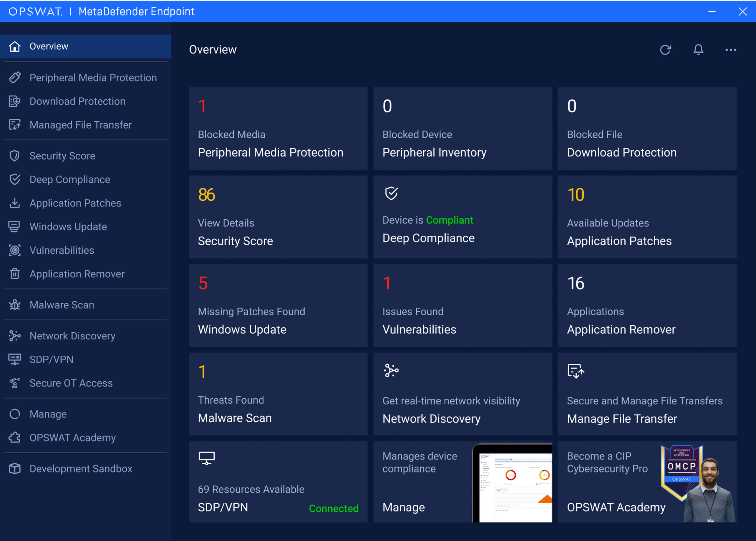This screenshot has width=756, height=541.
Task: Select Peripheral Media Protection in the sidebar
Action: point(93,78)
